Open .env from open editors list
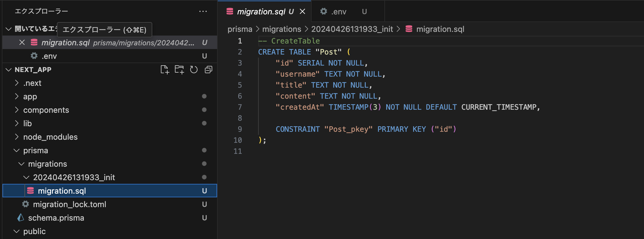 click(x=110, y=56)
